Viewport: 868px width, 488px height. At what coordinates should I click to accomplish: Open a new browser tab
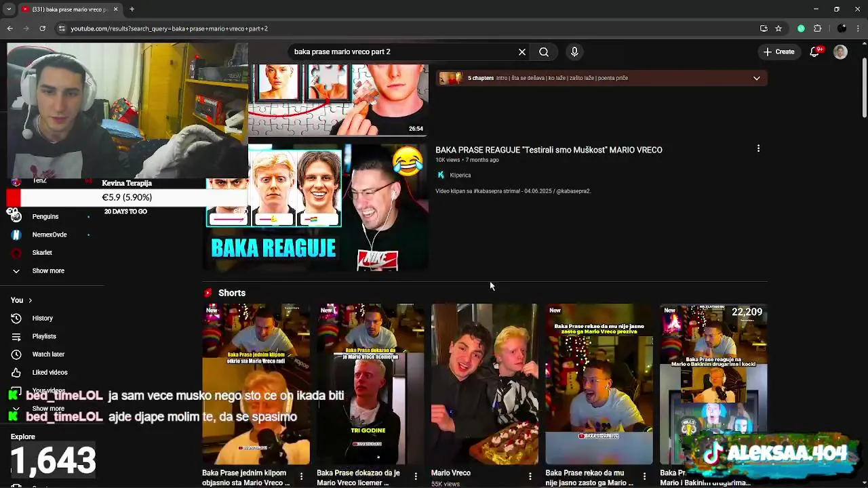[132, 9]
